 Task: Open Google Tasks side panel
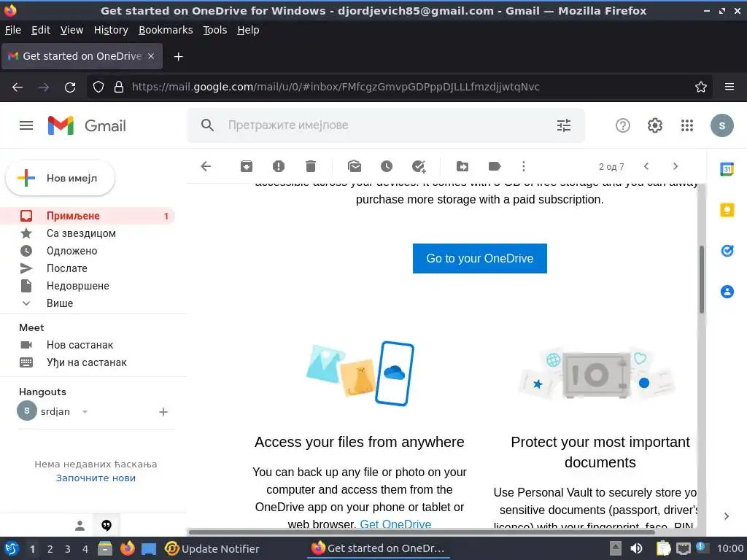[727, 251]
